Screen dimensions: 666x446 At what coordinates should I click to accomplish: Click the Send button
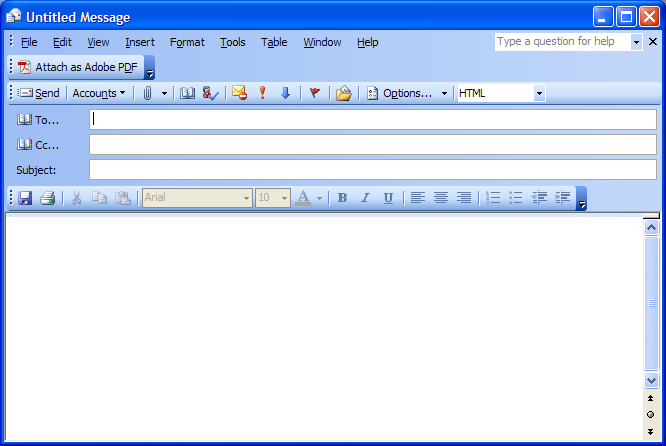click(39, 93)
